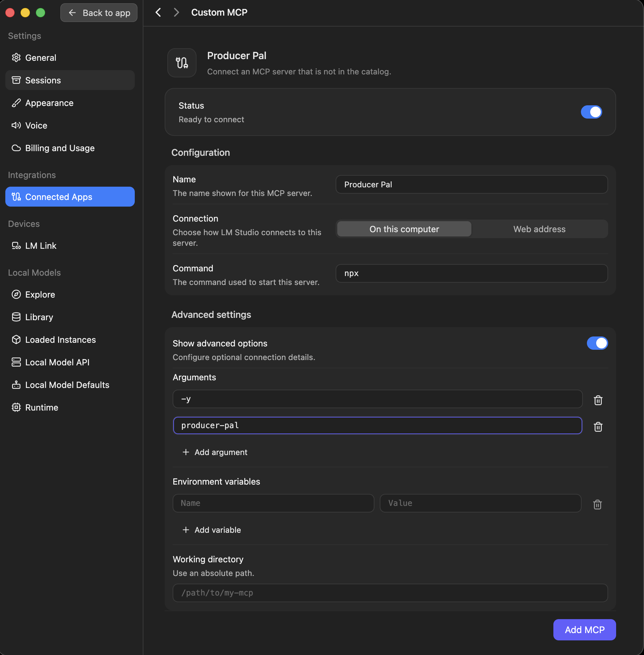Click the Explore compass icon

click(16, 295)
